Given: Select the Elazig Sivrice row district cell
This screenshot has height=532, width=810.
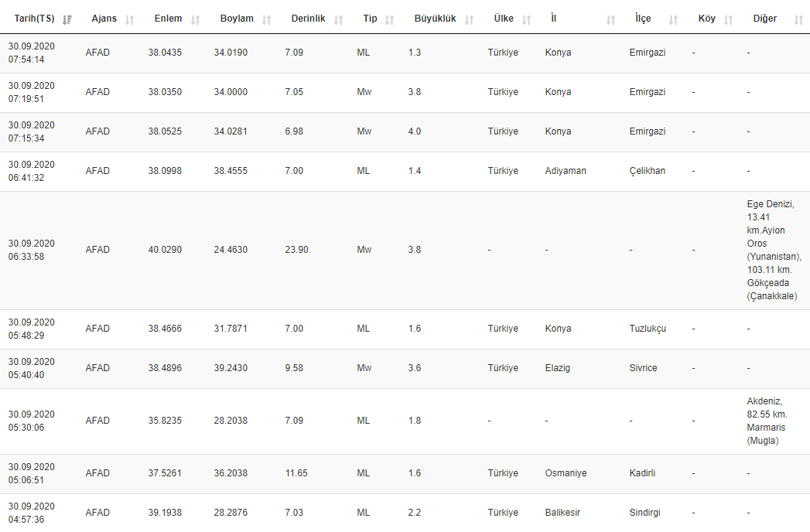Looking at the screenshot, I should point(643,368).
